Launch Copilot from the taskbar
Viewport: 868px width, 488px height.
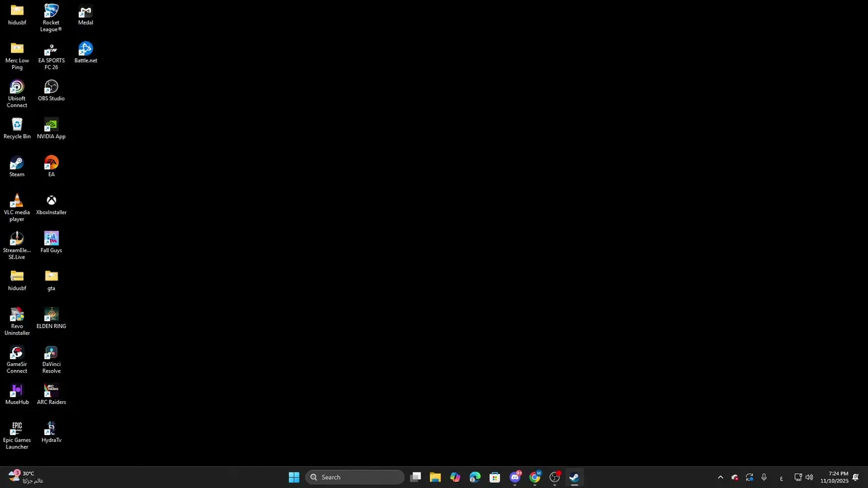pyautogui.click(x=455, y=477)
